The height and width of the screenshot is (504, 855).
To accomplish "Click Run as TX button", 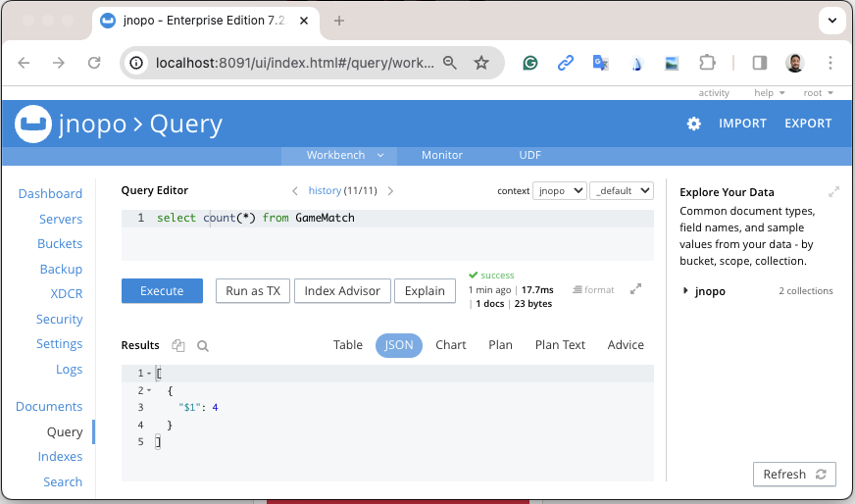I will click(253, 290).
